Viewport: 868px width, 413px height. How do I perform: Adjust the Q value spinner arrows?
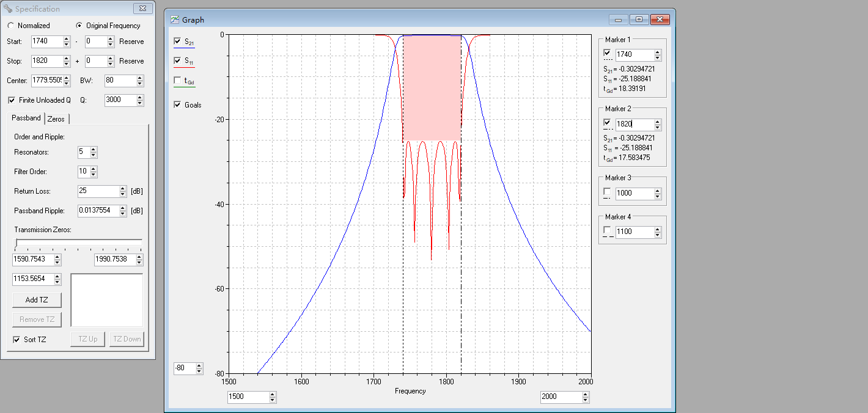point(140,100)
